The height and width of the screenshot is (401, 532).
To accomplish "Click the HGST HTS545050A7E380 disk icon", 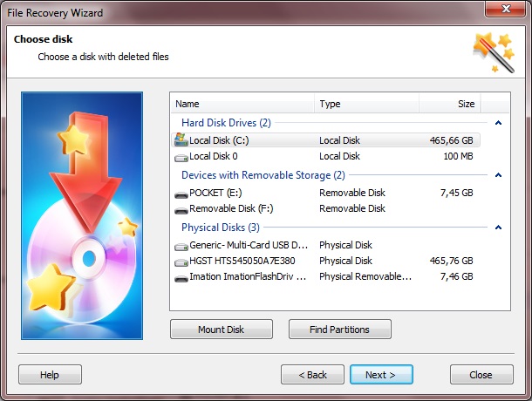I will click(x=181, y=262).
